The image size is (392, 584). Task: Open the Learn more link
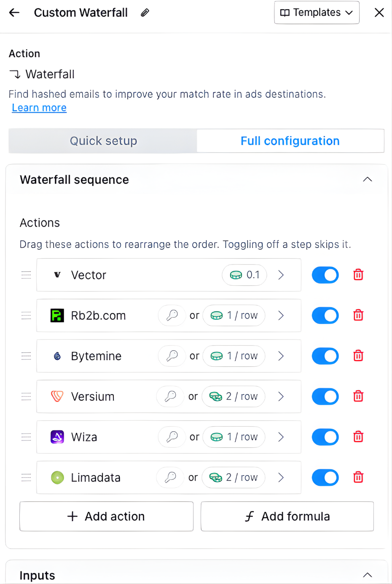(39, 108)
